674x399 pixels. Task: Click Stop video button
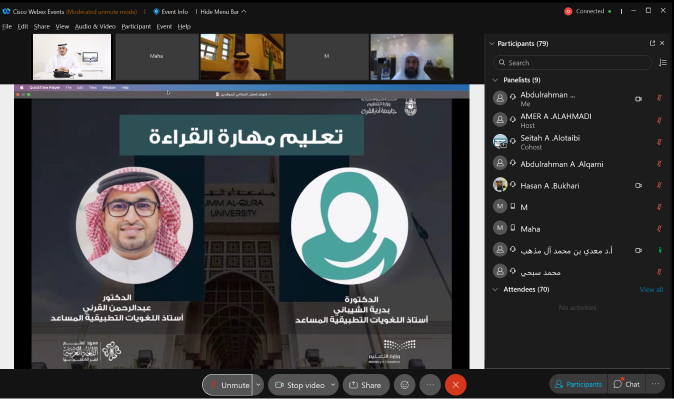pyautogui.click(x=300, y=385)
